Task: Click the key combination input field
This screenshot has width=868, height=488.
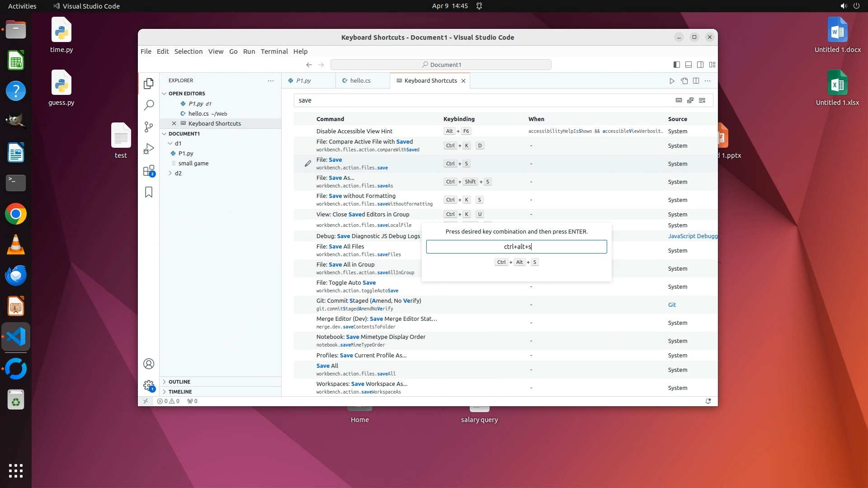Action: point(516,247)
